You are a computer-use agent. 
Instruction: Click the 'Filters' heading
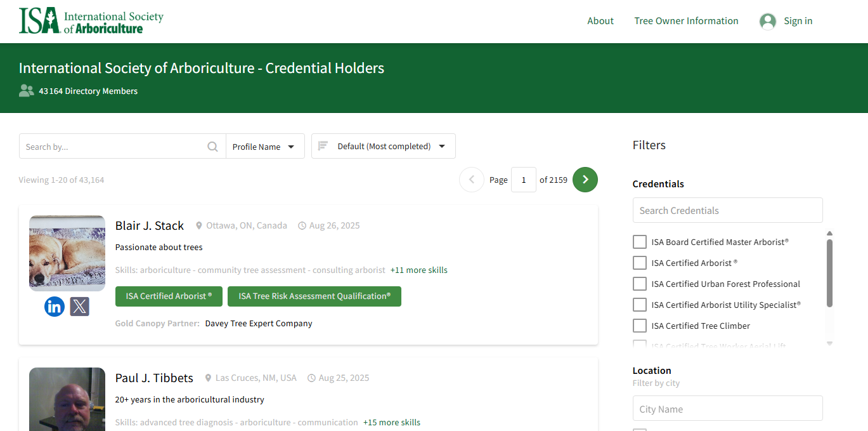tap(649, 145)
